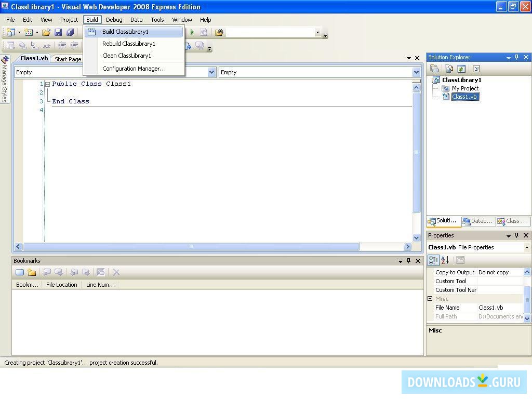532x399 pixels.
Task: Click the editor vertical scroll down arrow
Action: coord(416,237)
